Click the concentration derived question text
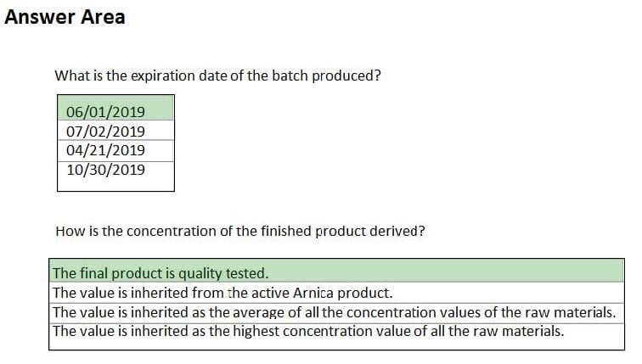642x364 pixels. 240,232
